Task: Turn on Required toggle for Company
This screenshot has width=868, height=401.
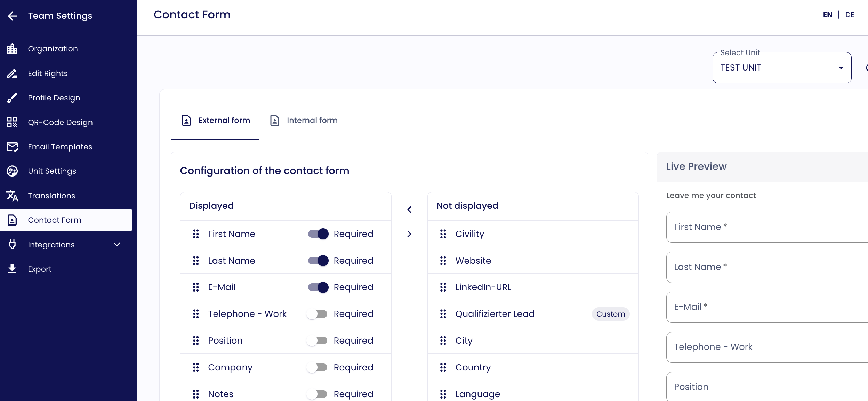Action: (x=317, y=367)
